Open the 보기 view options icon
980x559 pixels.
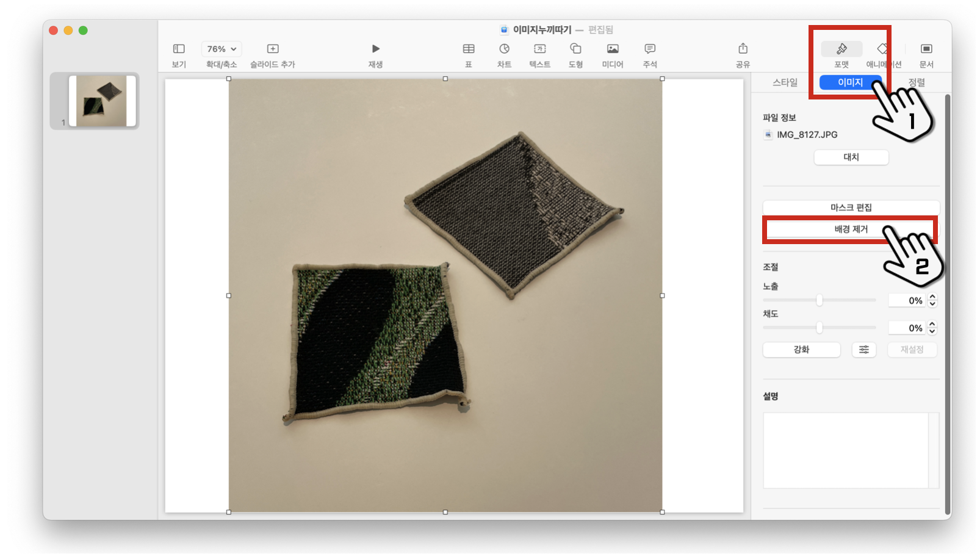point(179,49)
